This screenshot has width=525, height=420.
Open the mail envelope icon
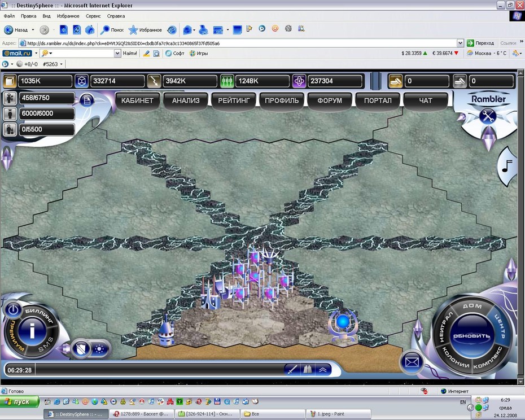pos(412,362)
